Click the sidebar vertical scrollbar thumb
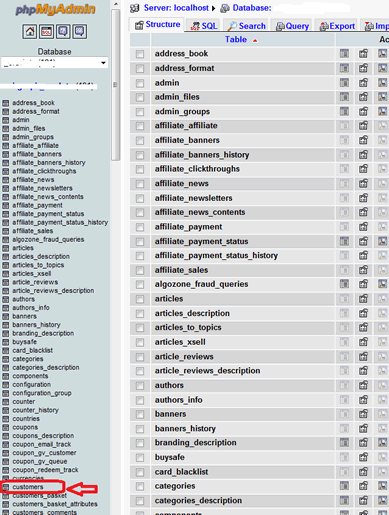The height and width of the screenshot is (515, 389). (x=115, y=85)
